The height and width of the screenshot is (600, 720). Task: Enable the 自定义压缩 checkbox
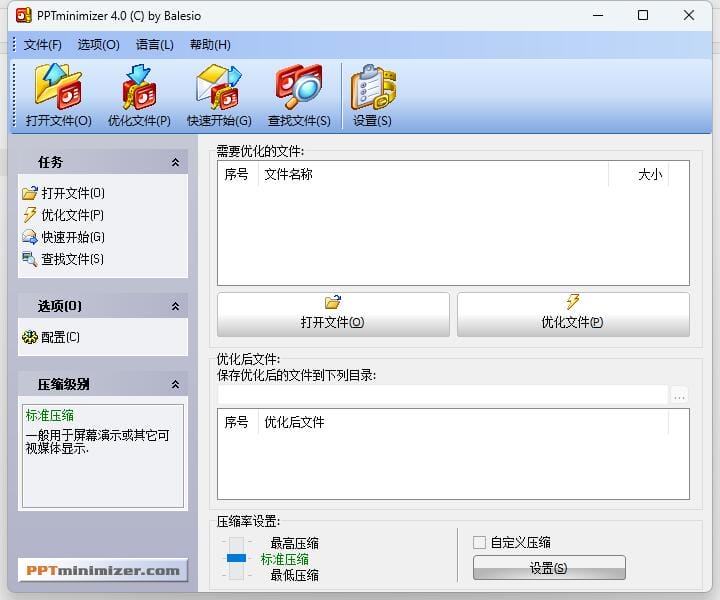479,542
